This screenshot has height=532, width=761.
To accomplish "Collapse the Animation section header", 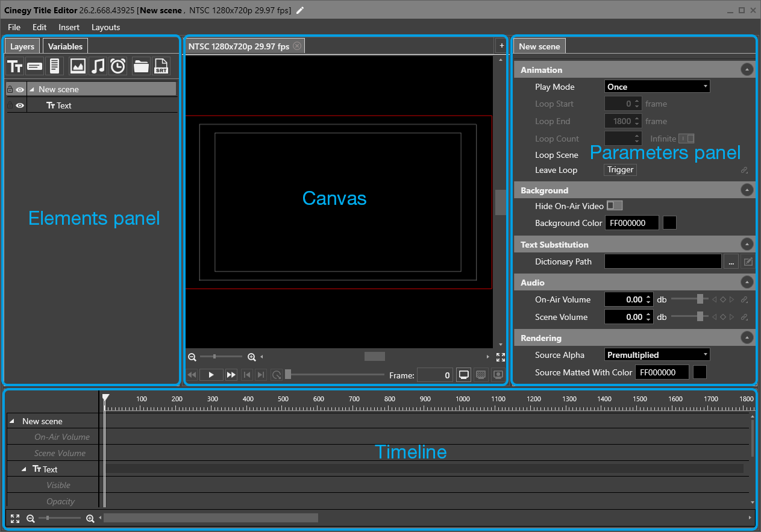I will 747,69.
